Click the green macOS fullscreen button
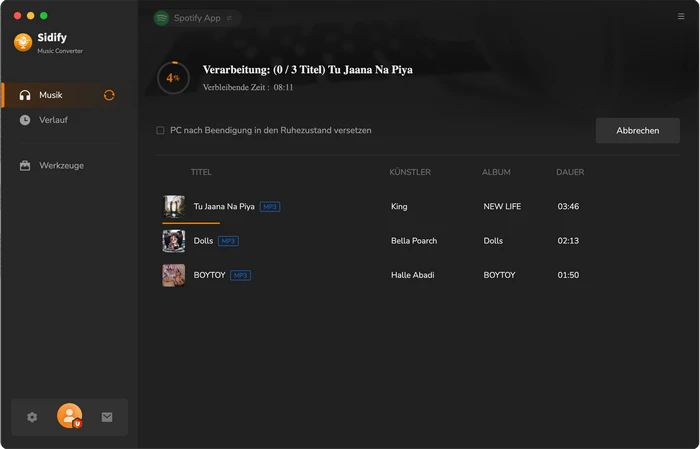Image resolution: width=700 pixels, height=449 pixels. (x=44, y=16)
